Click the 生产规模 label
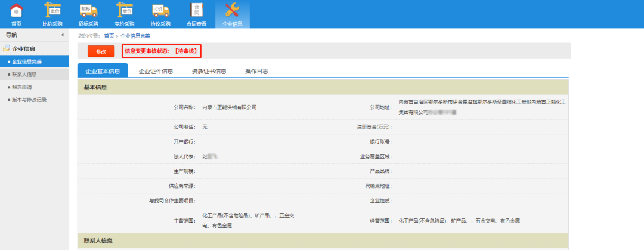 tap(184, 171)
